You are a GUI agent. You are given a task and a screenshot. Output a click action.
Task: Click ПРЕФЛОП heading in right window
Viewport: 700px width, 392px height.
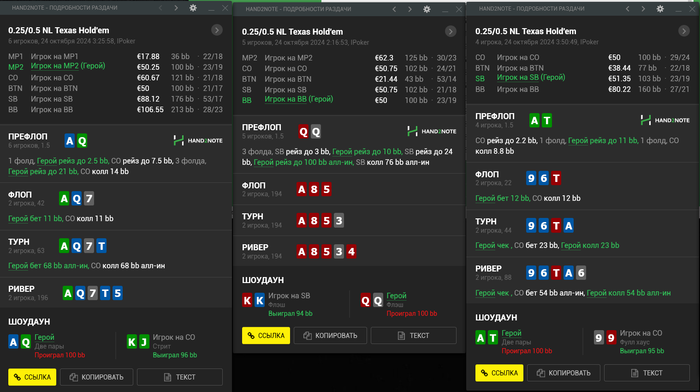point(495,116)
